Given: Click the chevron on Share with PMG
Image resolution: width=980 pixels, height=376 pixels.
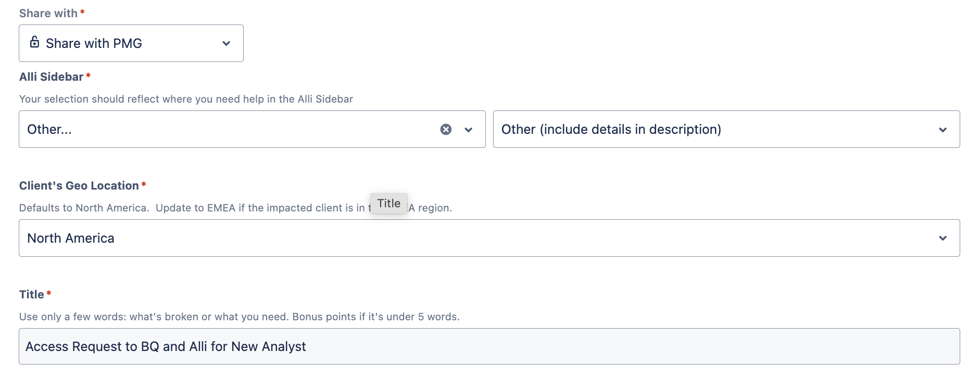Looking at the screenshot, I should click(x=227, y=43).
